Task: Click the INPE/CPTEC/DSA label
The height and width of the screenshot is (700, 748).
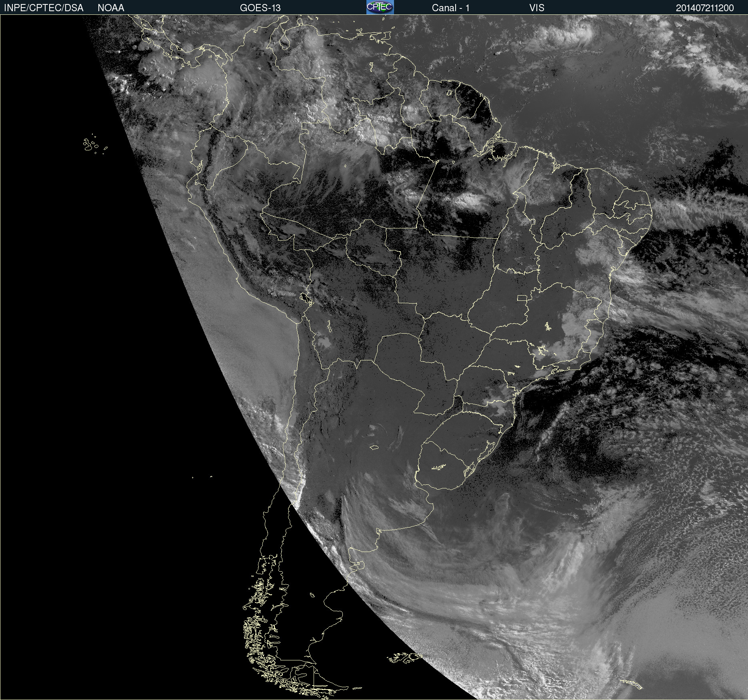Action: point(44,8)
